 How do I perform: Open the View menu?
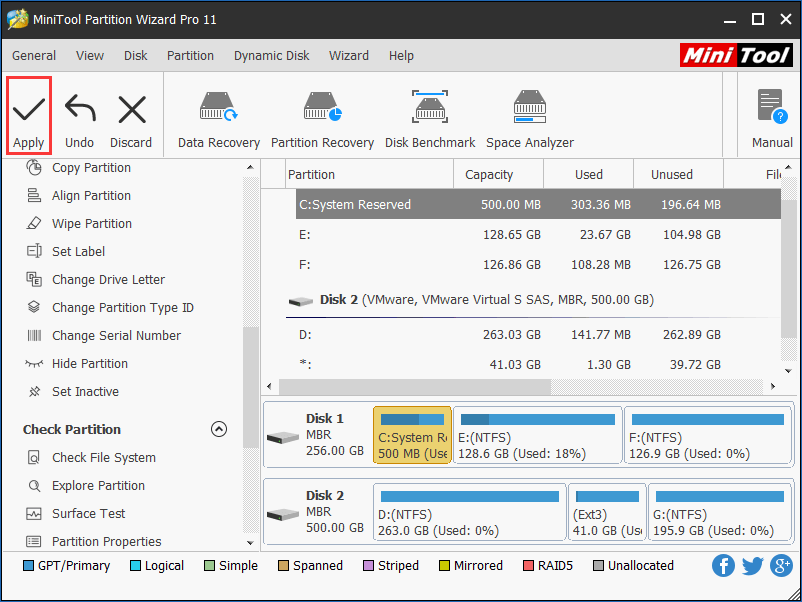click(x=90, y=55)
